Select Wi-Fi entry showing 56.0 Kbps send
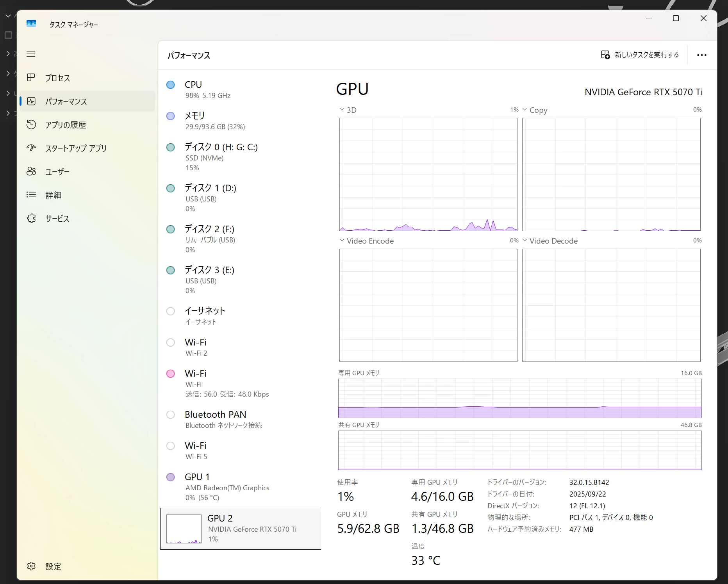The image size is (728, 584). coord(241,383)
